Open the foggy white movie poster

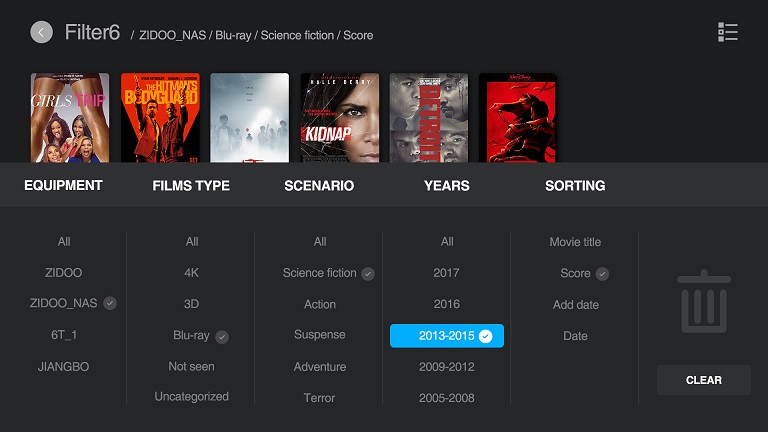pyautogui.click(x=249, y=118)
